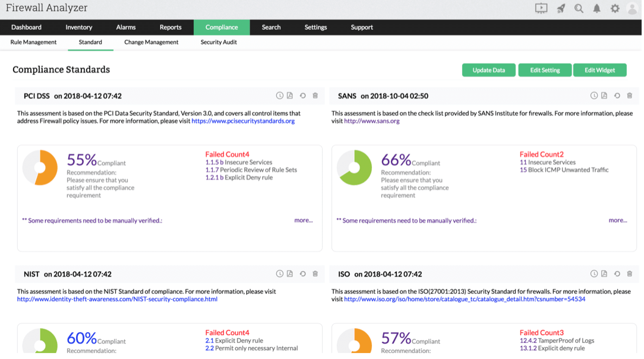Open the pcisecuritystandards.org link
Image resolution: width=644 pixels, height=359 pixels.
tap(243, 121)
